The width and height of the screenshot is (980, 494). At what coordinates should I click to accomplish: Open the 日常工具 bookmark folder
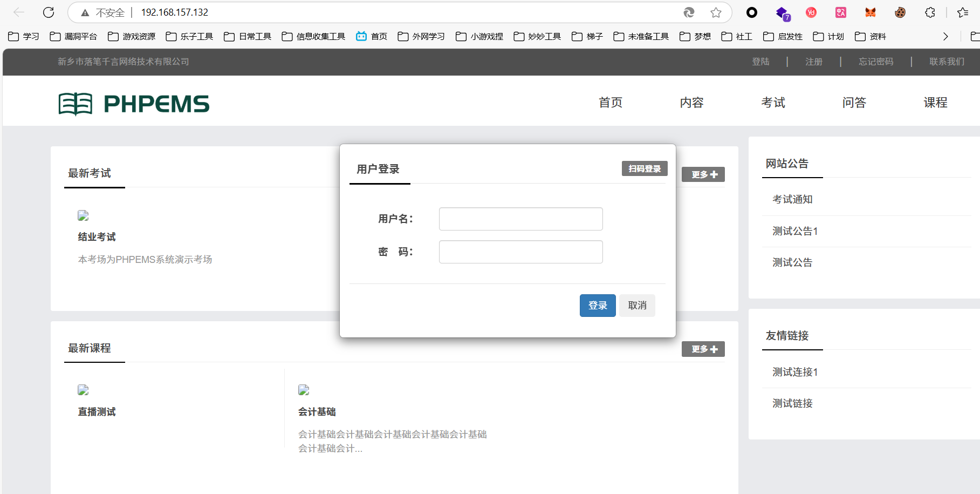pos(248,36)
